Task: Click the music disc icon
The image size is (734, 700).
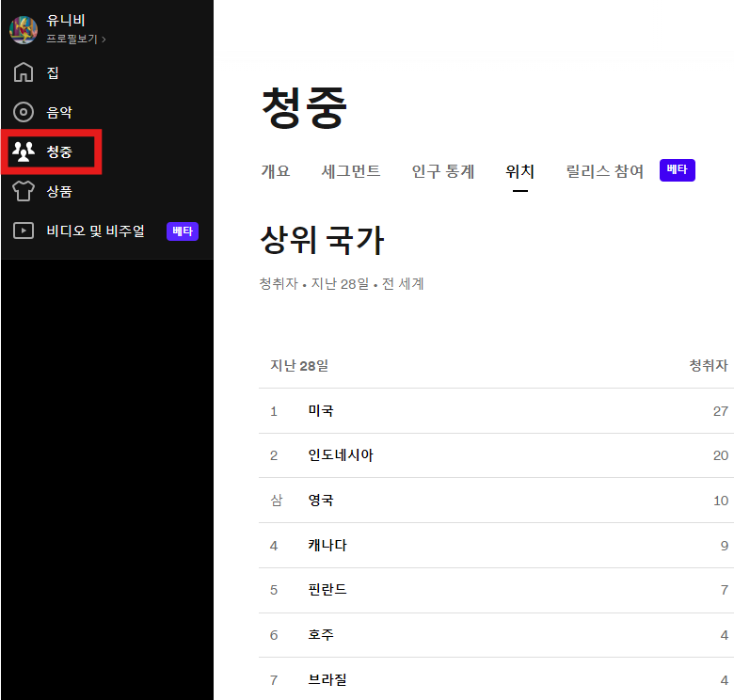Action: [x=24, y=112]
